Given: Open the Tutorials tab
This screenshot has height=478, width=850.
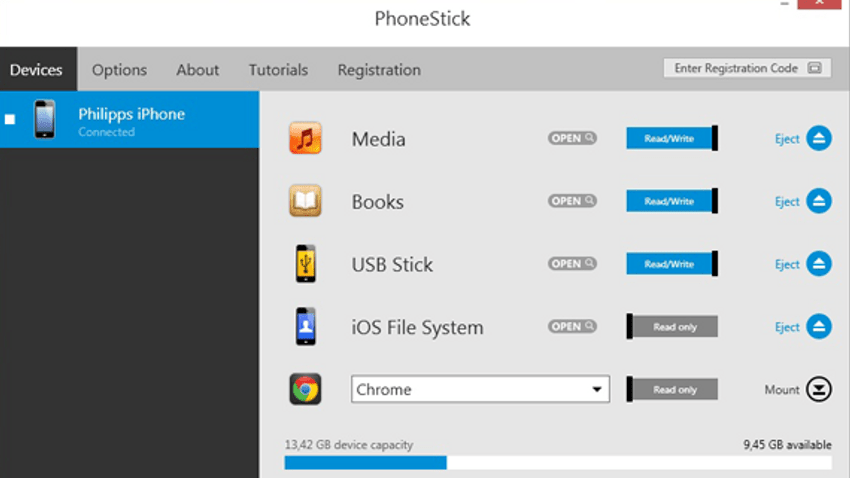Looking at the screenshot, I should 278,69.
